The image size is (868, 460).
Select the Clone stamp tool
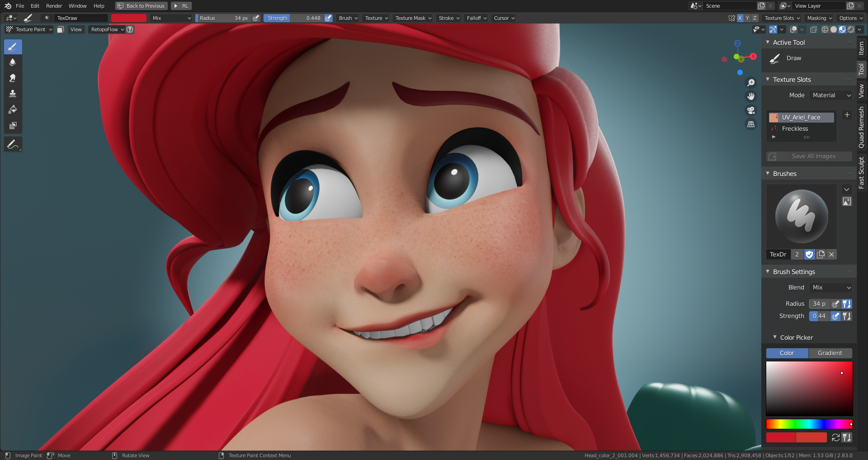(x=13, y=93)
